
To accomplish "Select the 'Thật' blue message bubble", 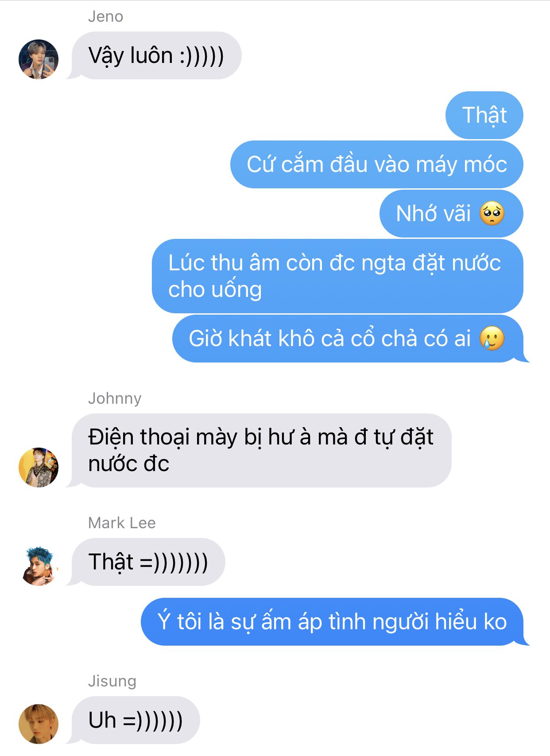I will pyautogui.click(x=484, y=115).
